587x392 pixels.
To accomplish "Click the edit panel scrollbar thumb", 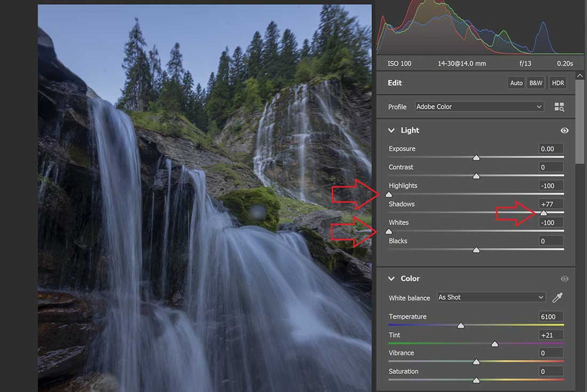I will tap(579, 121).
